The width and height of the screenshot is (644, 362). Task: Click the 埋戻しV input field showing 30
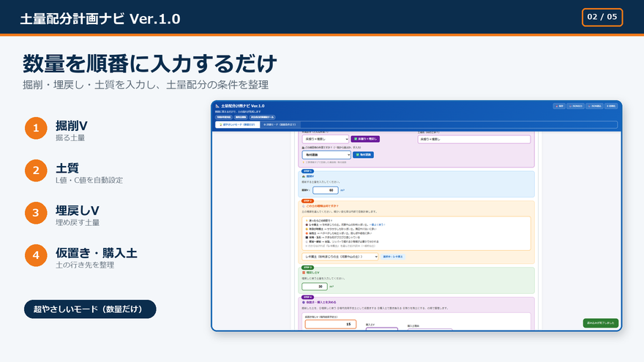pyautogui.click(x=315, y=287)
